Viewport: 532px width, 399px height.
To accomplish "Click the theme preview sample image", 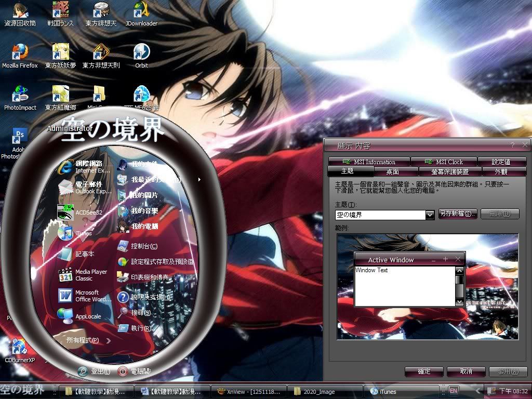I will click(428, 287).
